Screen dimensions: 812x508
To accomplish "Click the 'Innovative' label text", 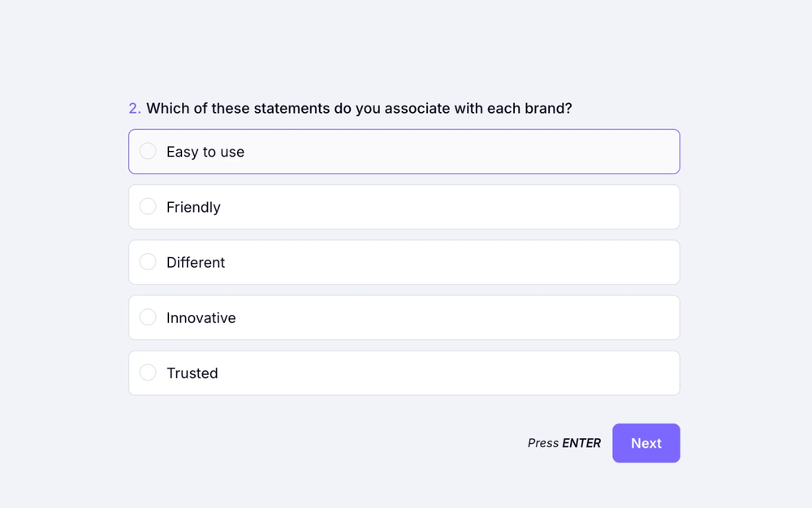I will [x=201, y=317].
